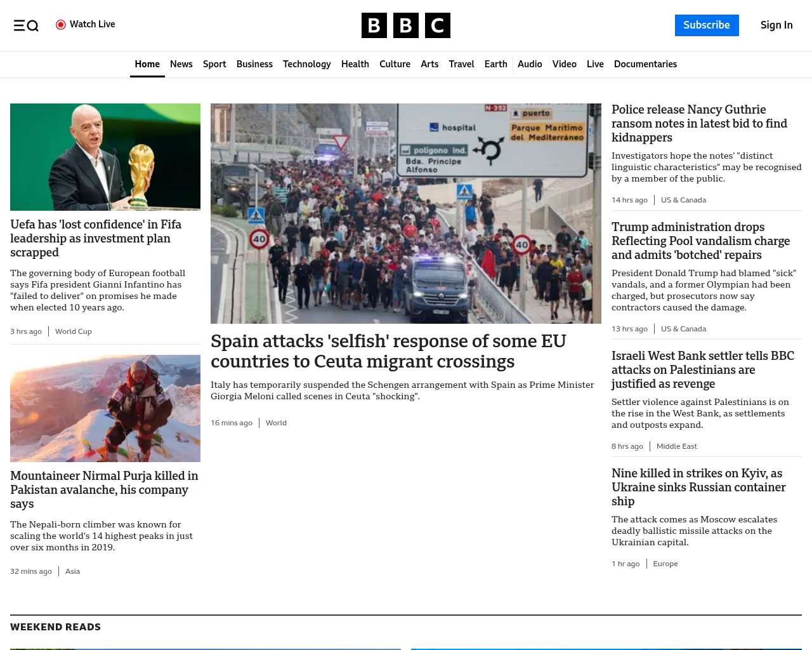Open the Audio section
812x650 pixels.
coord(530,64)
